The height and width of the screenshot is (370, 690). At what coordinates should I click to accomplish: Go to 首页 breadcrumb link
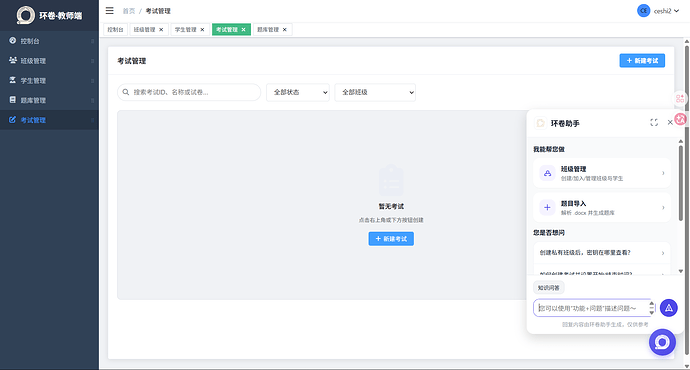point(128,11)
